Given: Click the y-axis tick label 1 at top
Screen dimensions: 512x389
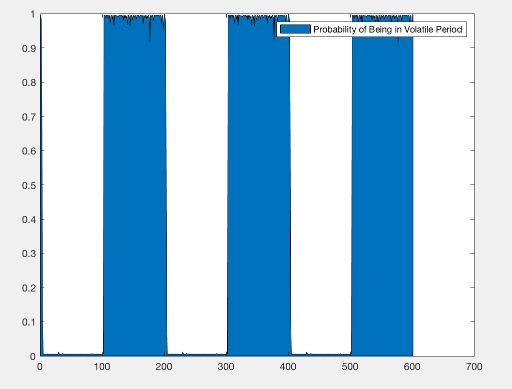Looking at the screenshot, I should point(33,14).
